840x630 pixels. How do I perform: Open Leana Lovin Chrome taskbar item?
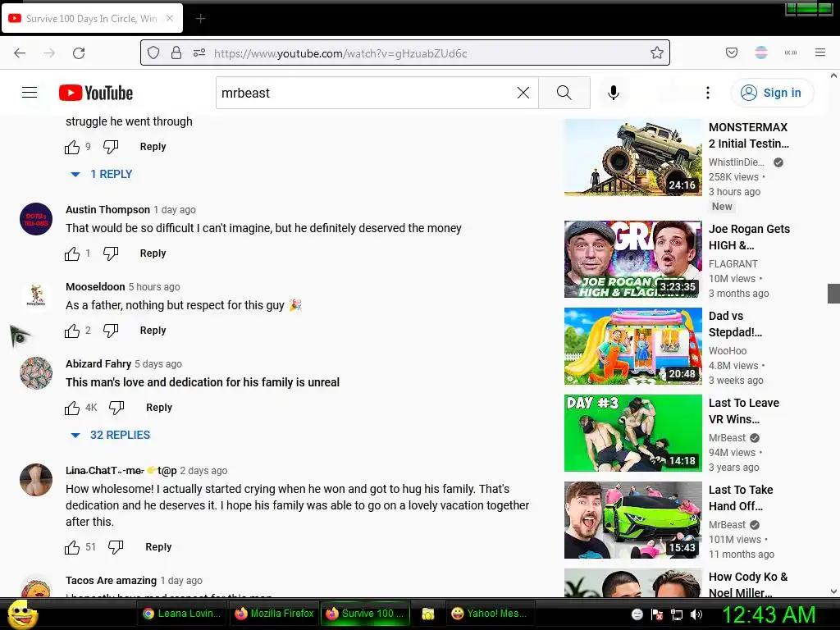pos(182,614)
